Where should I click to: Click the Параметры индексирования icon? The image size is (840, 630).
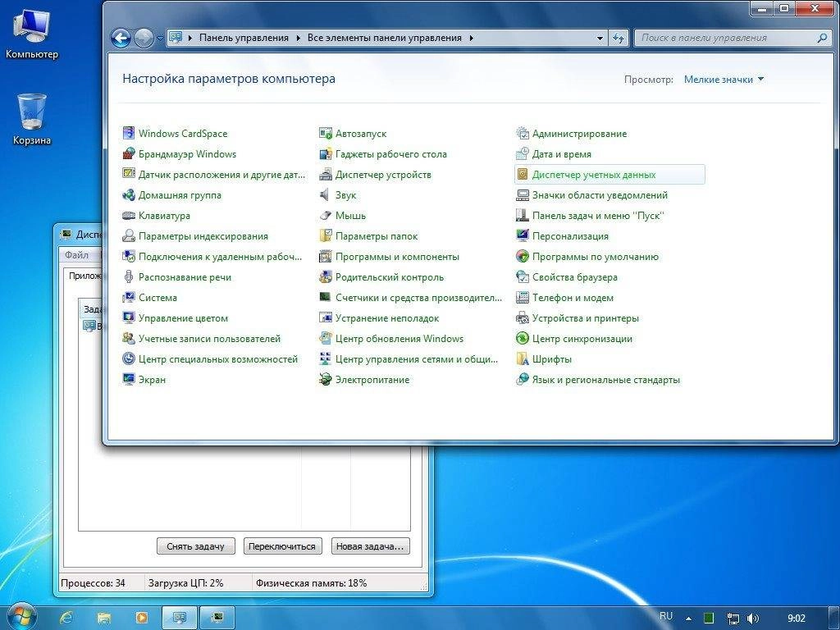pyautogui.click(x=129, y=235)
